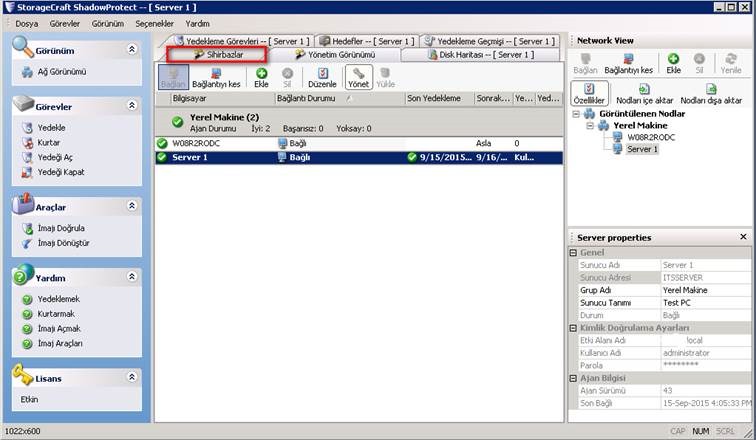Open the Görünüm menu

coord(108,24)
